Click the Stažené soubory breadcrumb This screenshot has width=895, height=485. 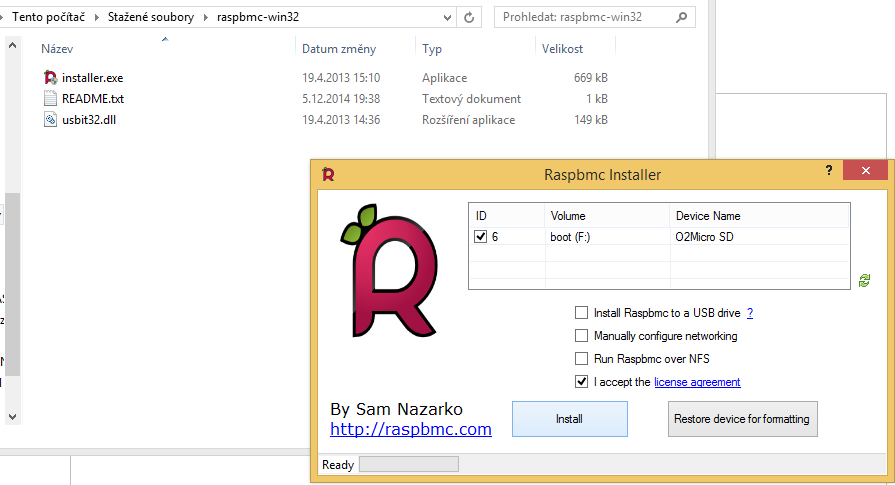click(151, 17)
